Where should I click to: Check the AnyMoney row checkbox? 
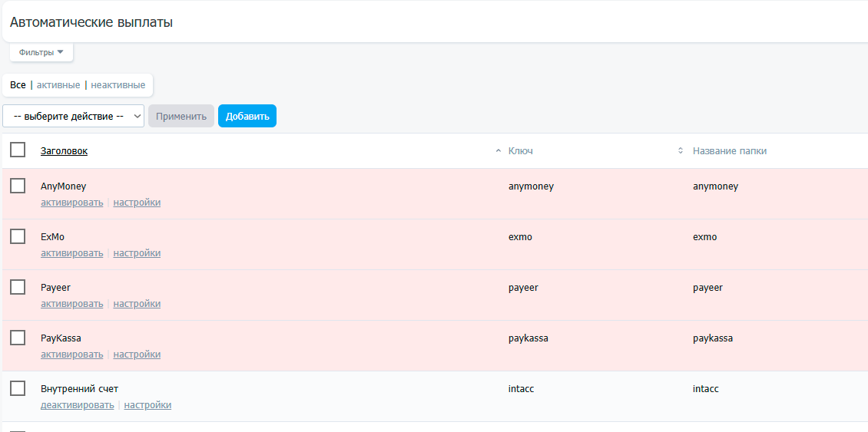pyautogui.click(x=18, y=186)
